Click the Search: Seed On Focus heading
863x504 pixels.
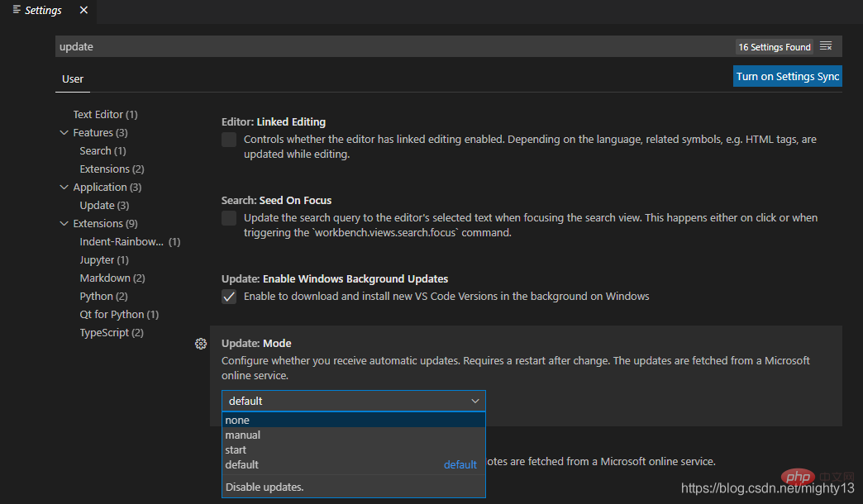coord(276,201)
